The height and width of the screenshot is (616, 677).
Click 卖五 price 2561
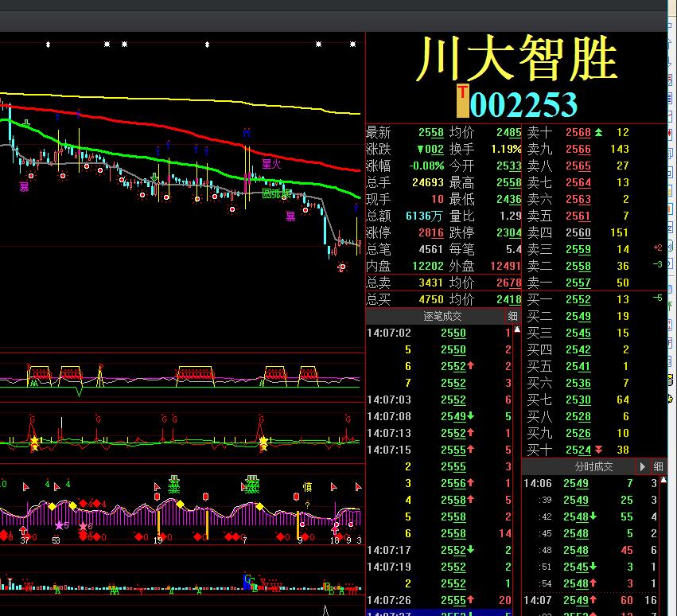pyautogui.click(x=578, y=216)
